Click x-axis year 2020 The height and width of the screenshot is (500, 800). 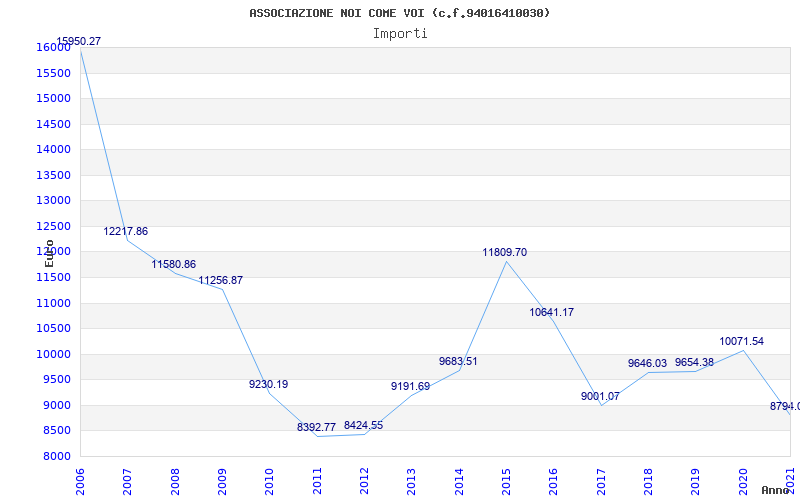[x=743, y=482]
